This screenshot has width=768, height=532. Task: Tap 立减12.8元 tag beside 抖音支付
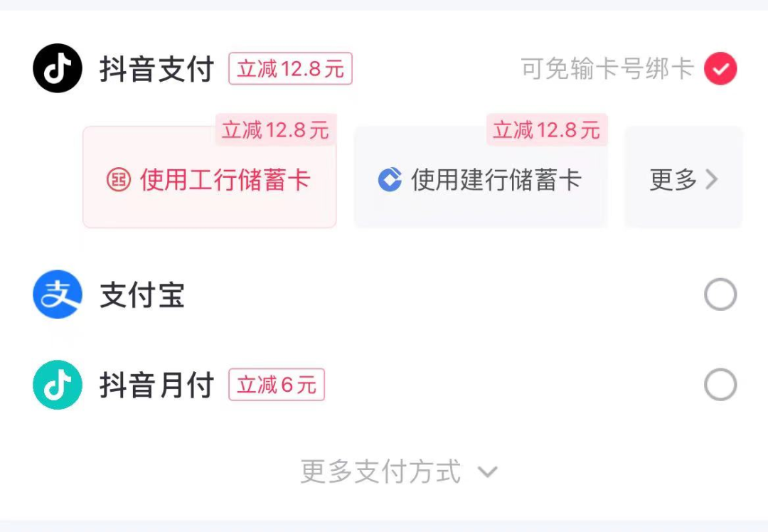[x=290, y=69]
